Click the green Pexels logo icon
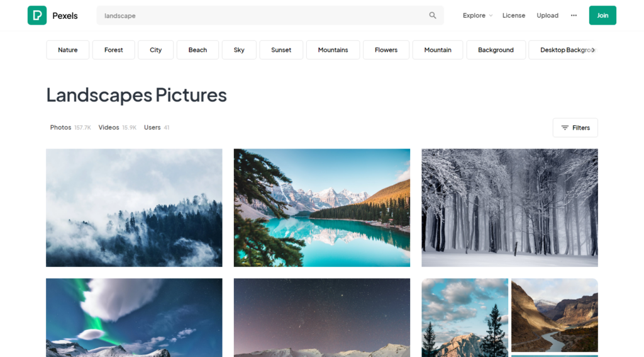 click(37, 15)
